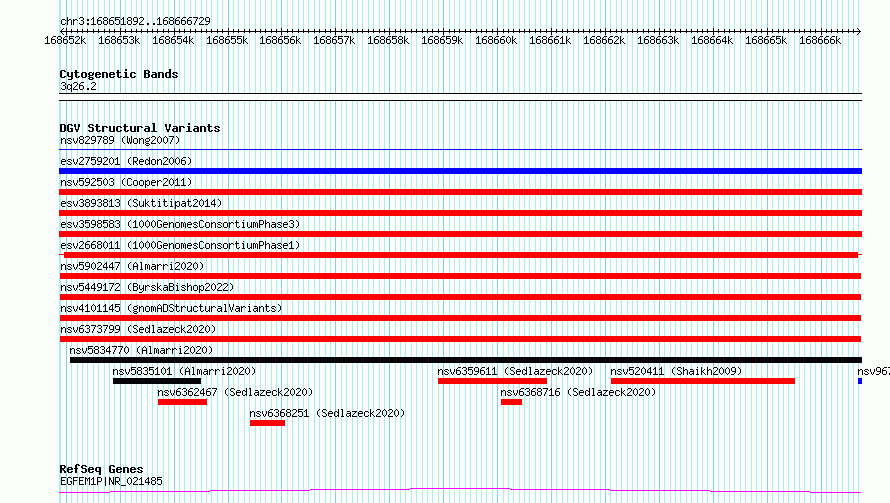
Task: Select the black nsv5835101 (Almarri2020) bar
Action: click(x=157, y=381)
